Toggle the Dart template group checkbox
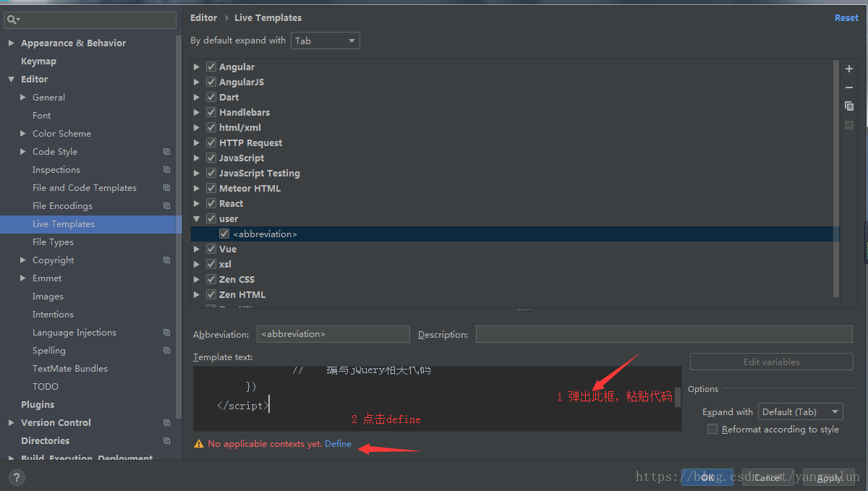The image size is (868, 491). [x=211, y=97]
